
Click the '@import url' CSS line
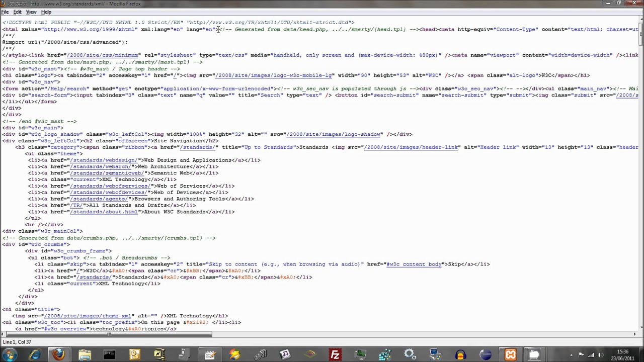pyautogui.click(x=65, y=42)
